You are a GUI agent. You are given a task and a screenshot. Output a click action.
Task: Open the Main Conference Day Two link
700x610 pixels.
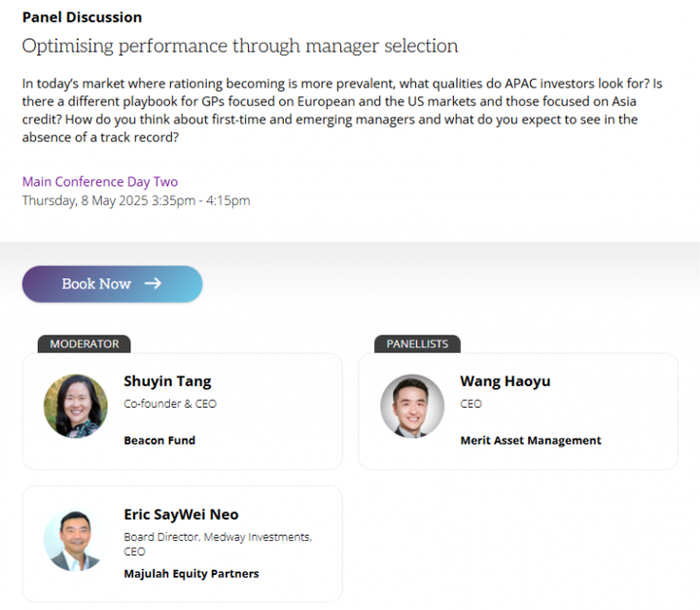100,182
